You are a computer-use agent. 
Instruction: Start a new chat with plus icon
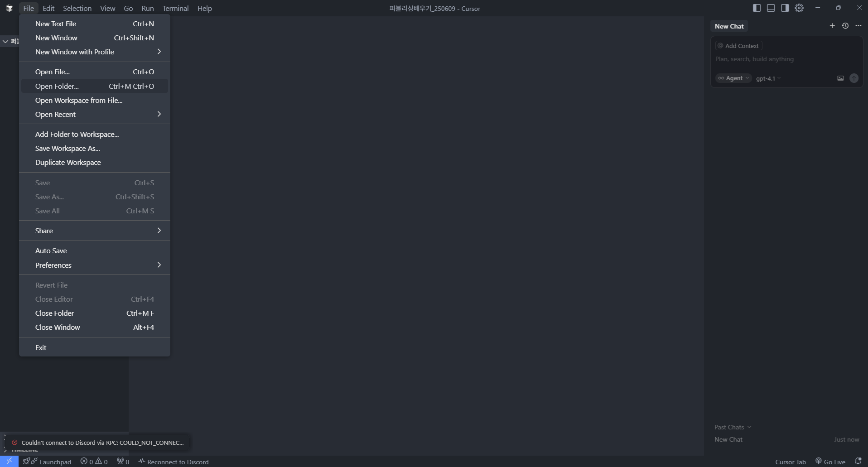coord(832,26)
